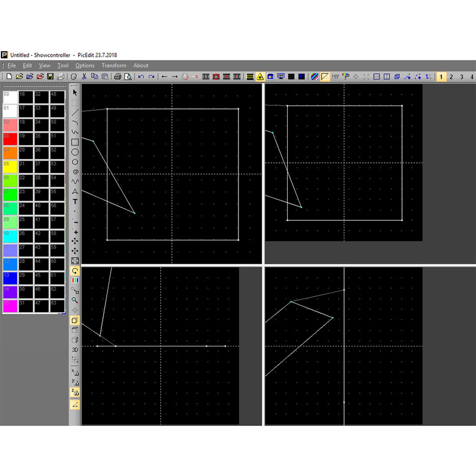Toggle the monitor OFF output button
Viewport: 476px width, 476px height.
pos(281,76)
